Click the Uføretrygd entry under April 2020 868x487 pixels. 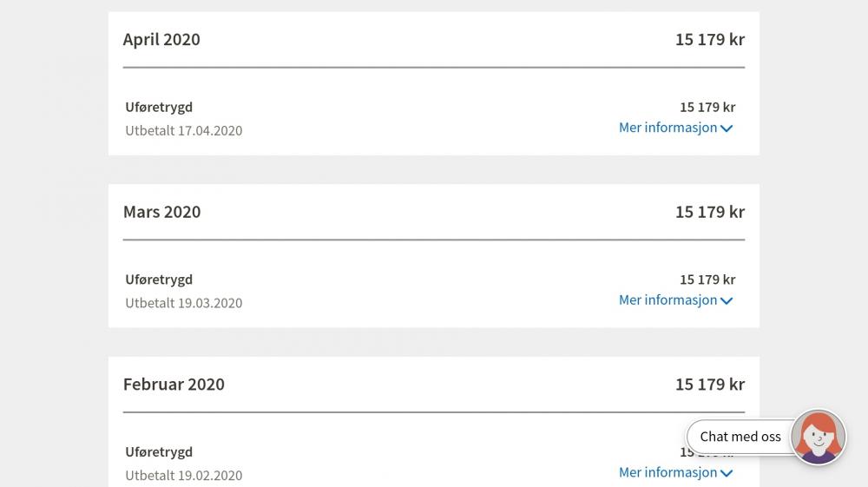tap(159, 108)
